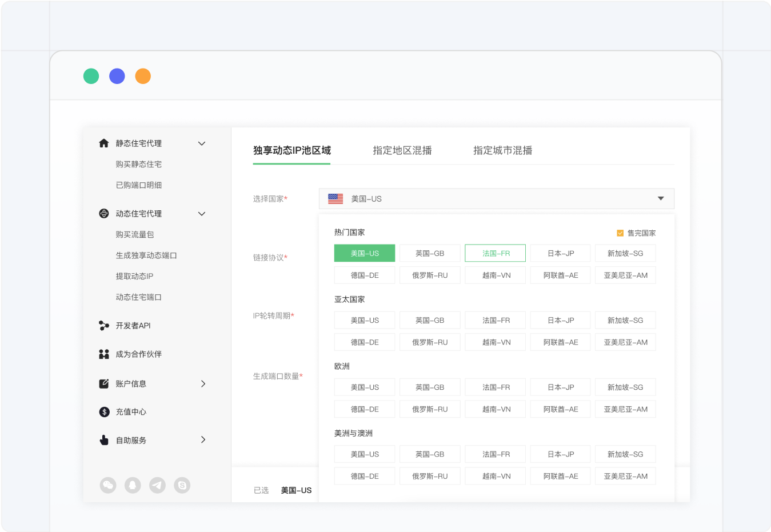Screen dimensions: 771x532
Task: Open the 选择国家 dropdown showing 美国-US
Action: pyautogui.click(x=496, y=199)
